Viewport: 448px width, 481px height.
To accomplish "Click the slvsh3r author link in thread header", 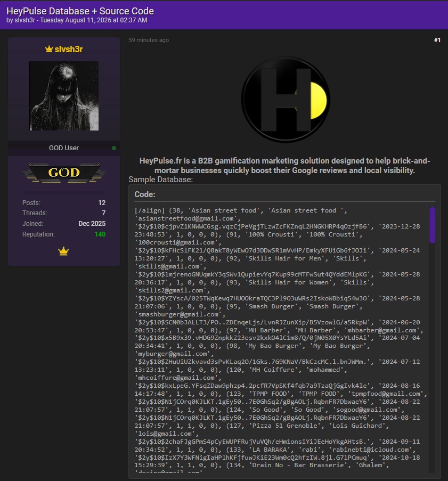I will coord(25,20).
